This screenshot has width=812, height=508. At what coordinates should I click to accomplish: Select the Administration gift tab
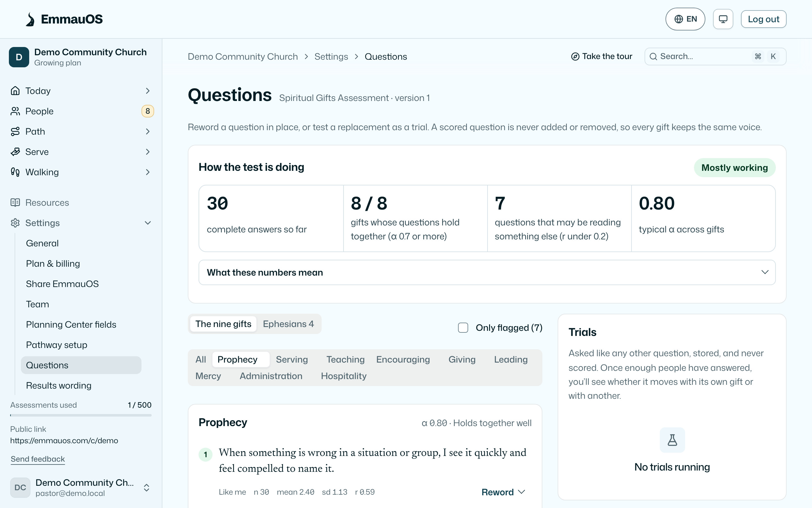(x=271, y=376)
